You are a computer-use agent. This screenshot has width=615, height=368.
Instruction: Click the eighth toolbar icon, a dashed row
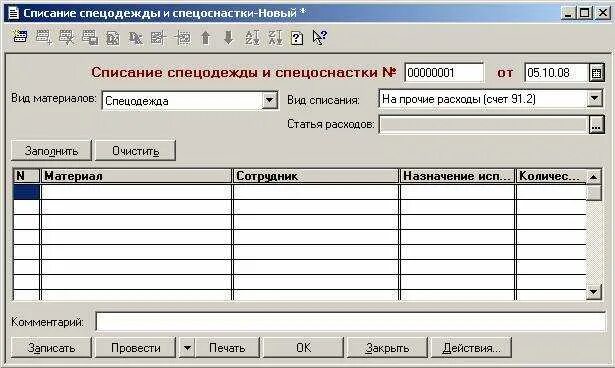pyautogui.click(x=183, y=38)
